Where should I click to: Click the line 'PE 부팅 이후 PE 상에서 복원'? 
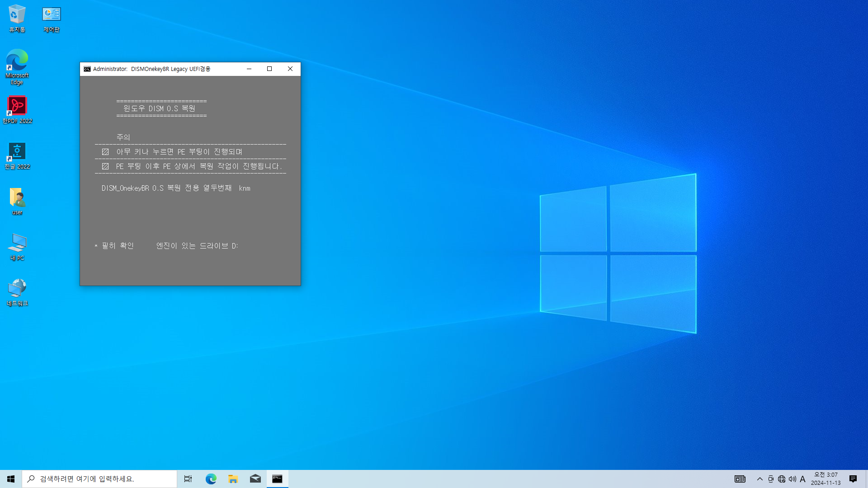coord(199,166)
